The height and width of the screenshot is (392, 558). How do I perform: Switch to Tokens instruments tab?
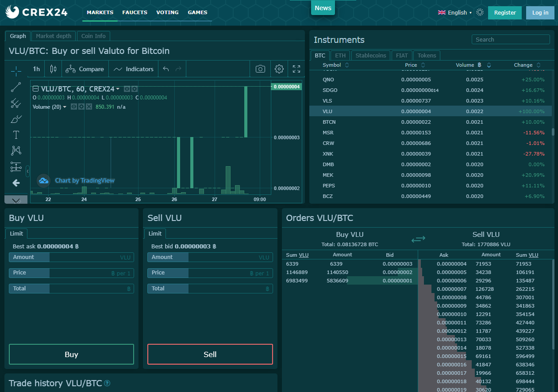[x=427, y=55]
